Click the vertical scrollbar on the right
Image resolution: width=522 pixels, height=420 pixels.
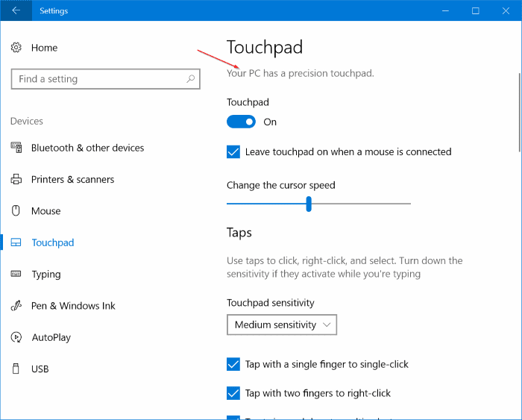(520, 112)
